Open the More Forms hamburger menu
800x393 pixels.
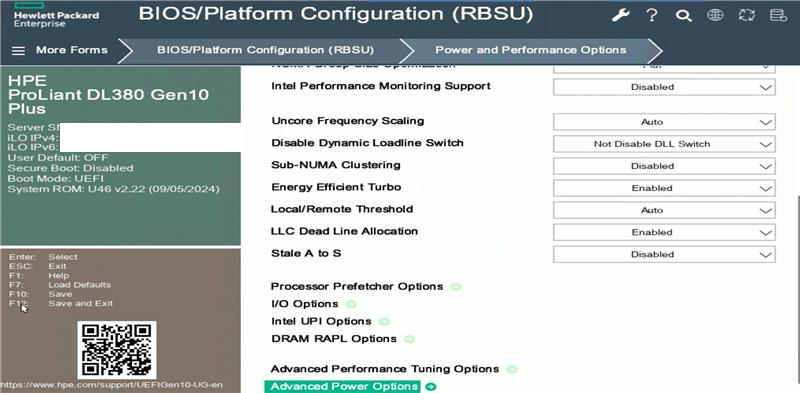tap(18, 51)
